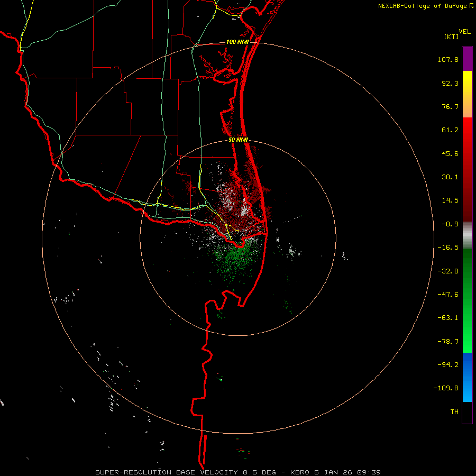Pick the blue segment of velocity color bar
Image resolution: width=476 pixels, height=476 pixels.
pos(467,377)
